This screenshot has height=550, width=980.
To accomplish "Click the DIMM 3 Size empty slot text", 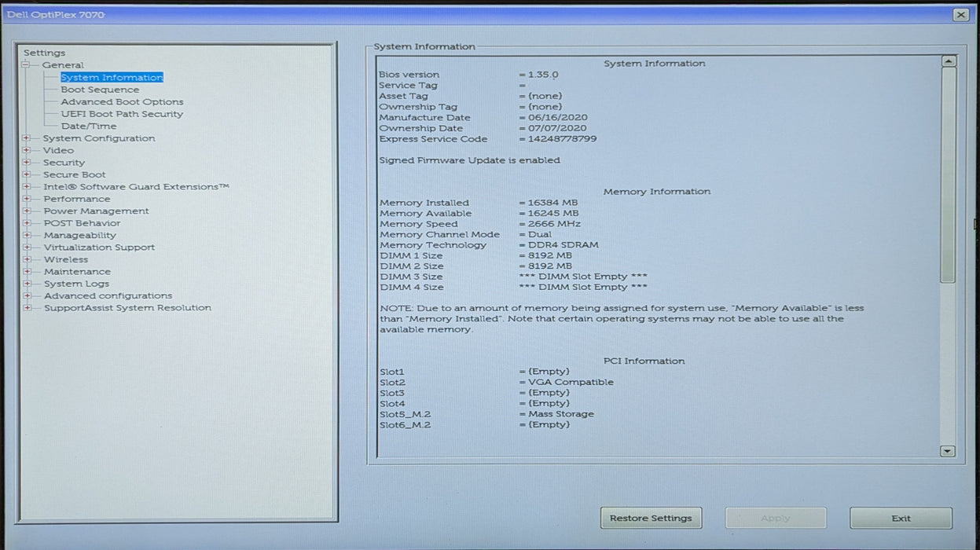I will pyautogui.click(x=583, y=277).
